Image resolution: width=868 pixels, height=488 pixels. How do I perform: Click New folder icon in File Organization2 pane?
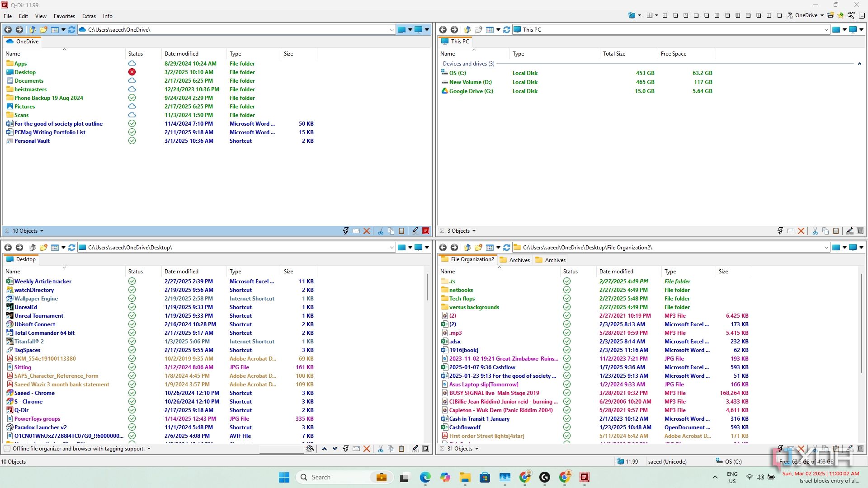coord(479,248)
